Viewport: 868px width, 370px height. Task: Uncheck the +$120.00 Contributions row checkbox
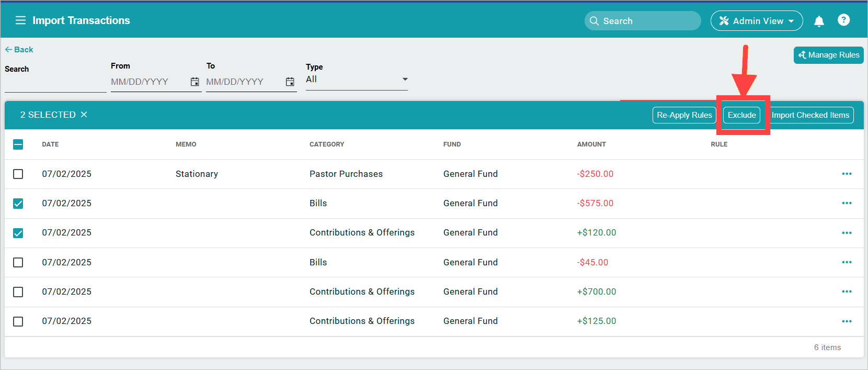[18, 233]
